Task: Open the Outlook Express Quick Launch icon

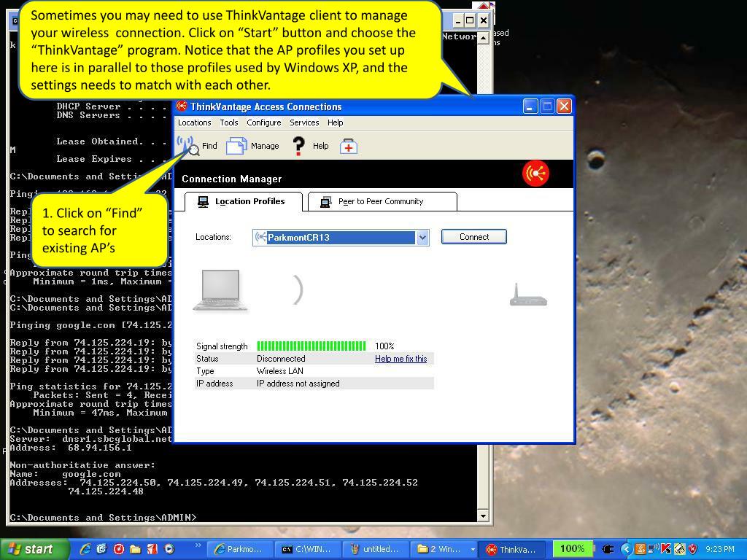Action: (102, 549)
